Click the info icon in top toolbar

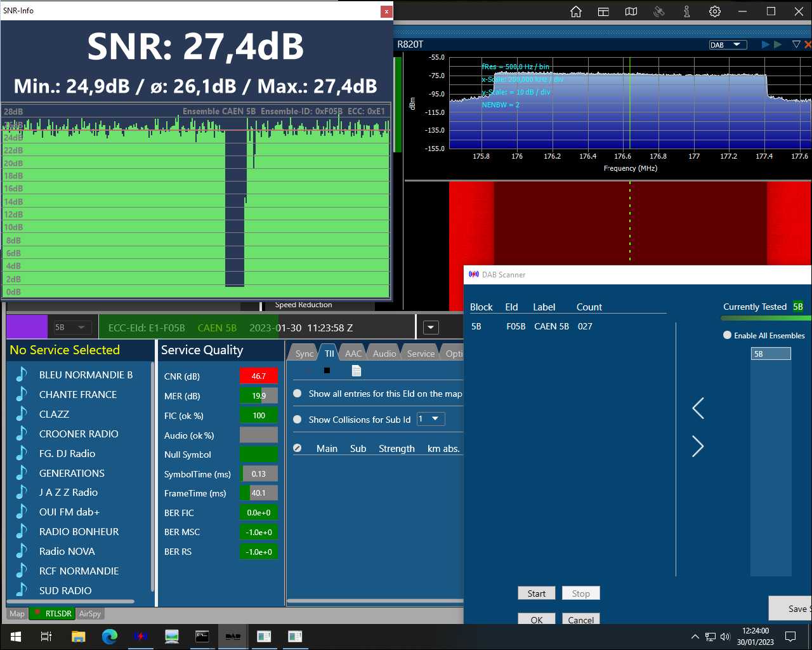pos(687,11)
